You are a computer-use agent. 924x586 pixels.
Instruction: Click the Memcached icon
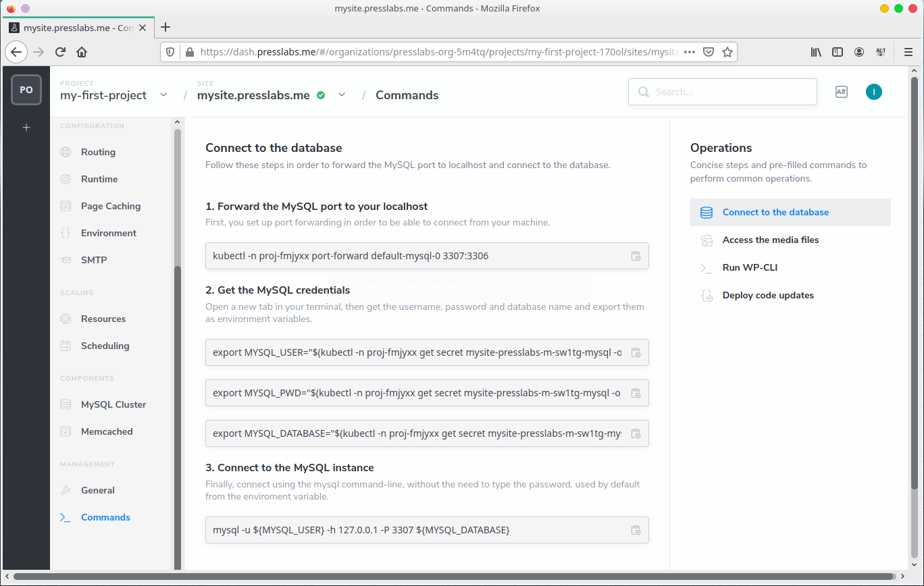click(66, 431)
